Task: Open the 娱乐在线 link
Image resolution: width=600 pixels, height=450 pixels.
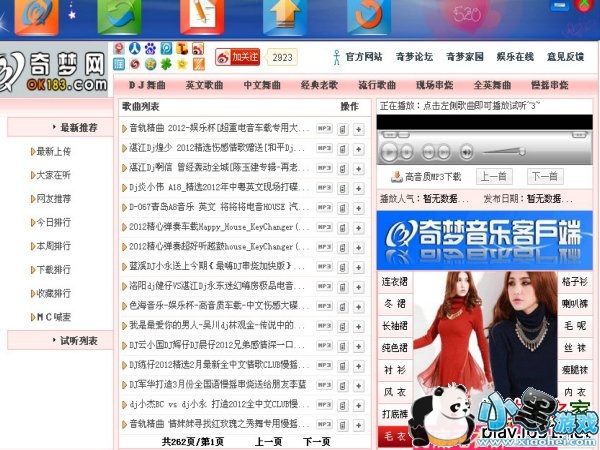Action: tap(515, 57)
